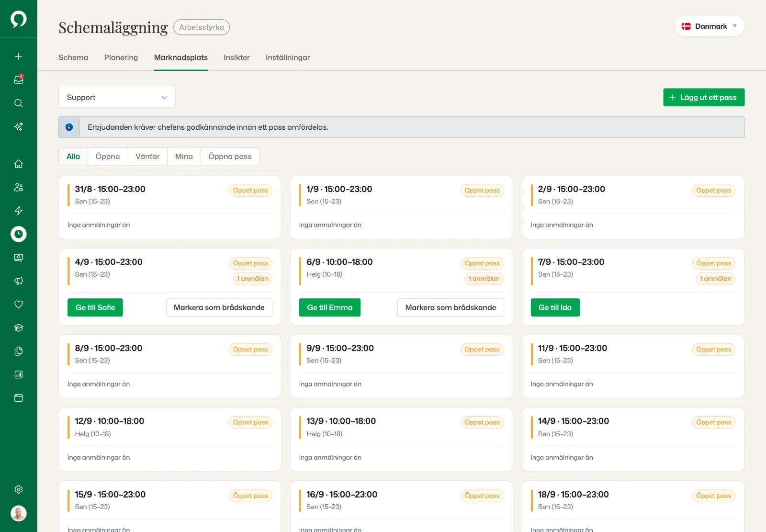
Task: Click the megaphone announcements icon
Action: [19, 281]
